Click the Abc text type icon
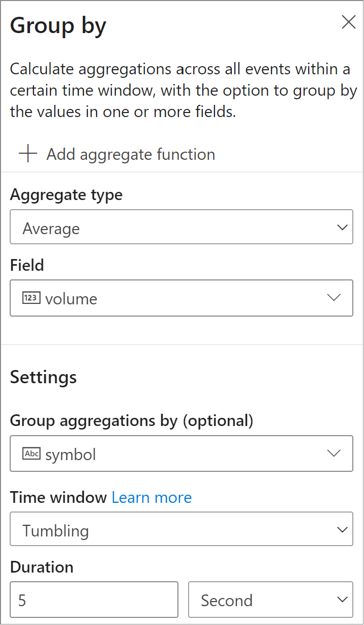Screen dimensions: 364x625 31,453
